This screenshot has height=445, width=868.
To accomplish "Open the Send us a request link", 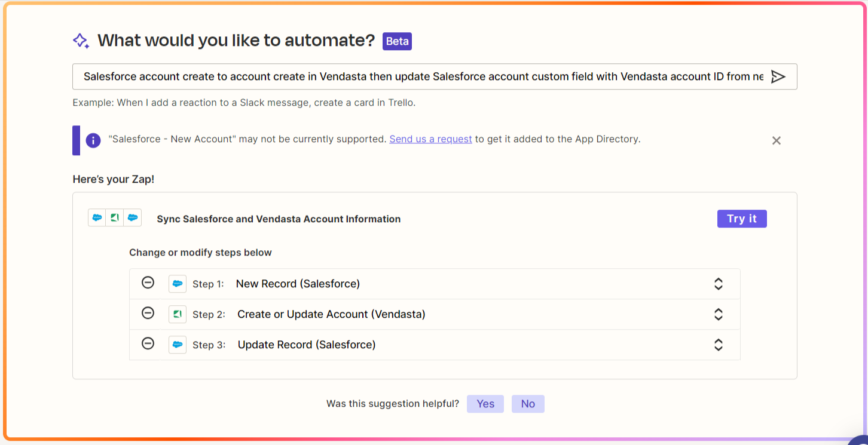I will coord(430,139).
